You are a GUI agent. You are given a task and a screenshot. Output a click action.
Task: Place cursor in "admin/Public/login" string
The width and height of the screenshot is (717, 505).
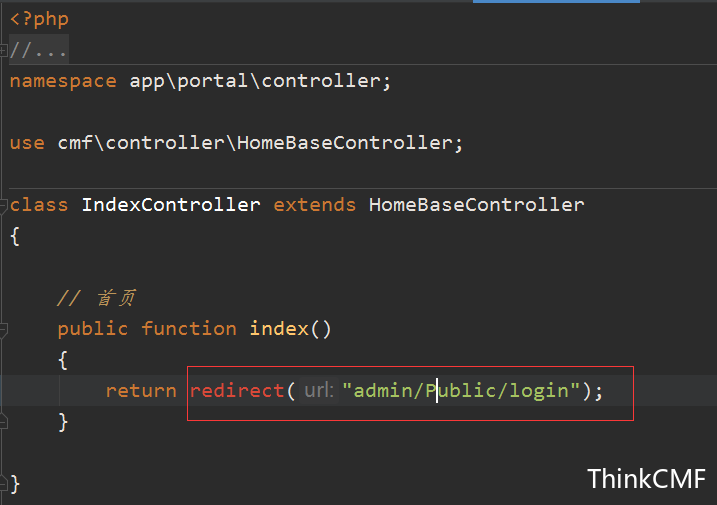point(462,391)
